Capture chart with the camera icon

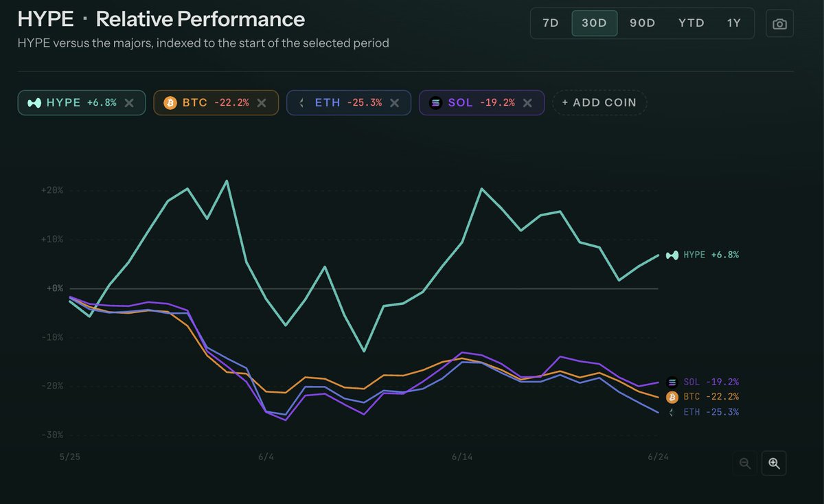pyautogui.click(x=779, y=23)
